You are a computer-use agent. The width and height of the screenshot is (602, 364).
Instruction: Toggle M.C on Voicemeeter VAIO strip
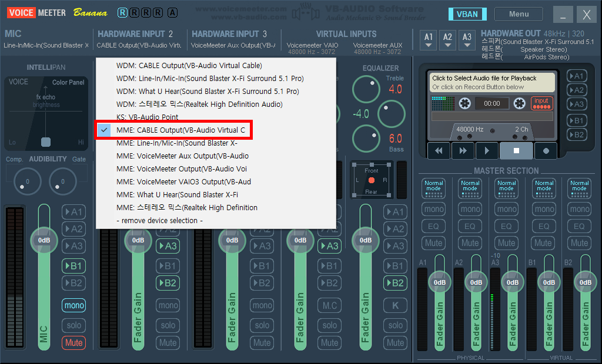point(329,305)
